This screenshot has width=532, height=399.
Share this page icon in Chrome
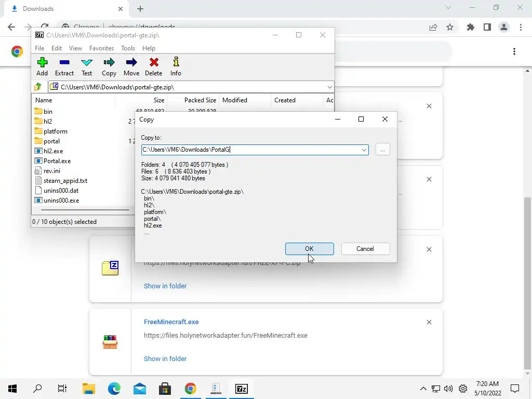tap(433, 27)
